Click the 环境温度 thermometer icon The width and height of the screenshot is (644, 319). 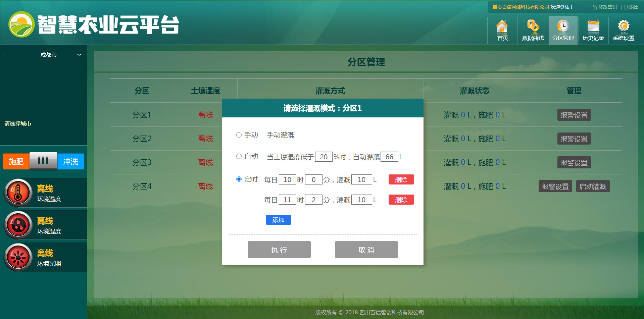coord(18,193)
